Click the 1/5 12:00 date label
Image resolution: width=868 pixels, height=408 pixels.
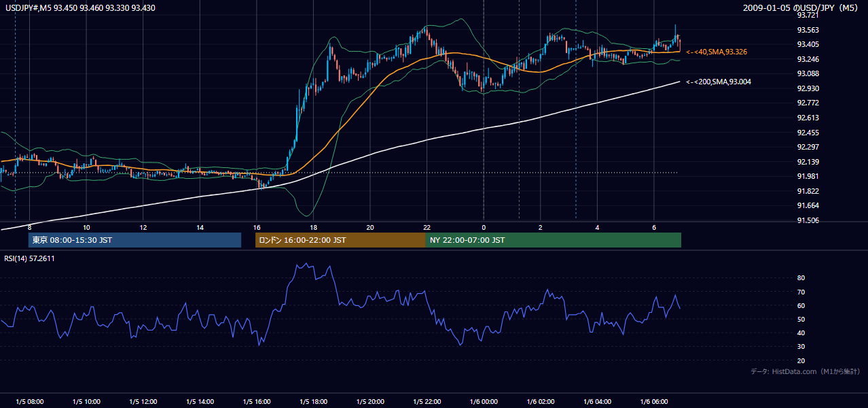(x=143, y=402)
